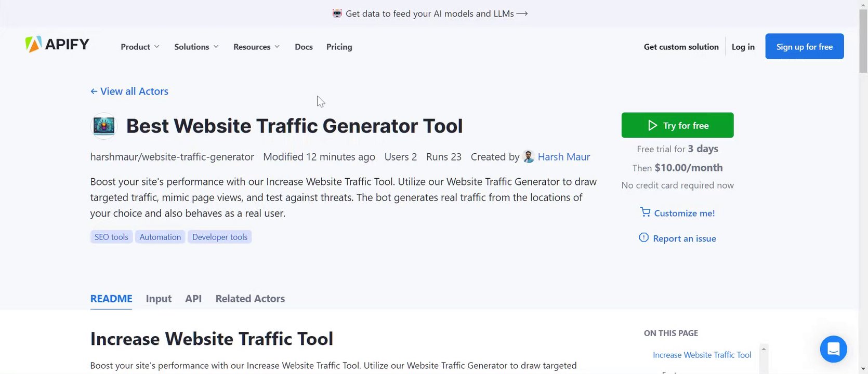Click the Apify logo

pyautogui.click(x=57, y=45)
